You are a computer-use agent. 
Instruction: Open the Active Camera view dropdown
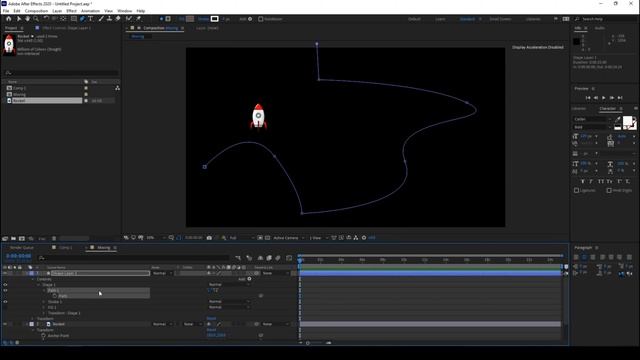pos(289,238)
